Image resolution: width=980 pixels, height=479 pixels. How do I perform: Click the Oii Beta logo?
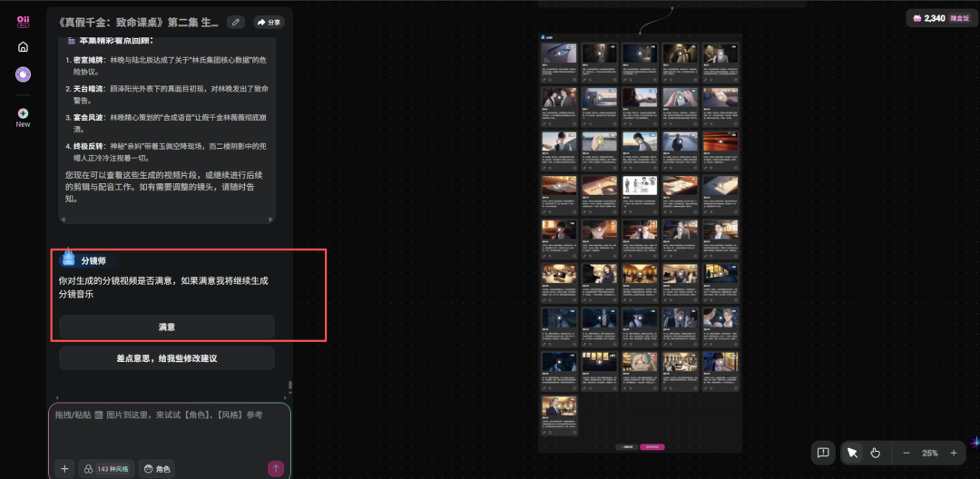click(23, 21)
